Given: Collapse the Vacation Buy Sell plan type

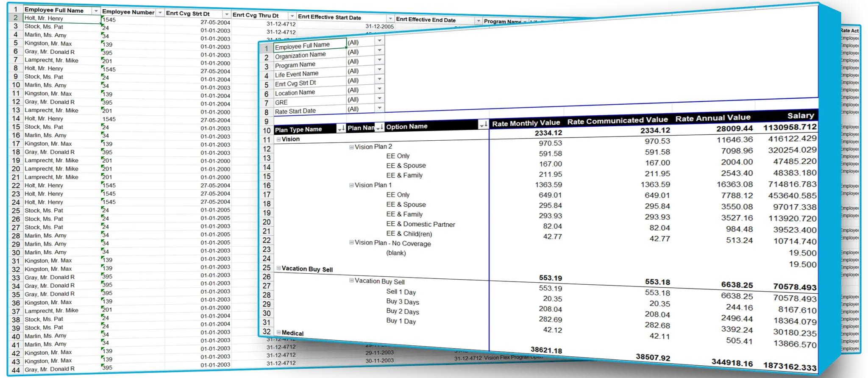Looking at the screenshot, I should pyautogui.click(x=278, y=268).
